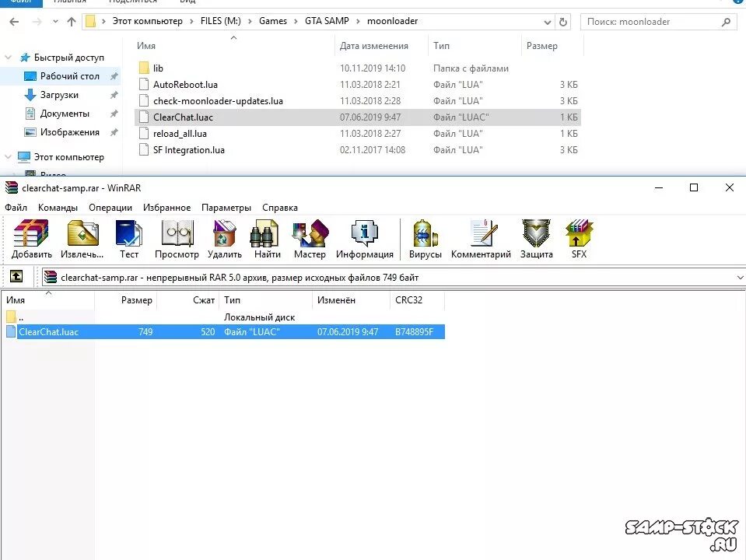Select the AutoReboot.lua file icon

coord(144,84)
